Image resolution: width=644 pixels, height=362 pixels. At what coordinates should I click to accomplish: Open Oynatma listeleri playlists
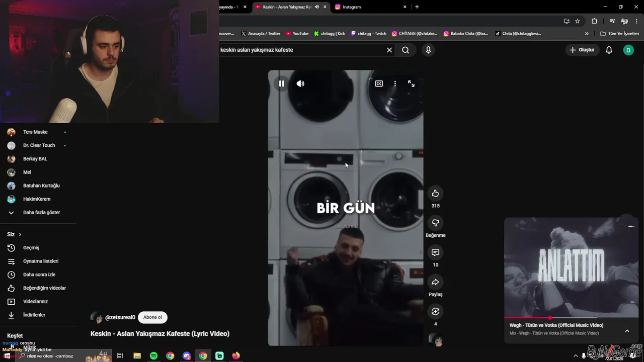point(41,261)
